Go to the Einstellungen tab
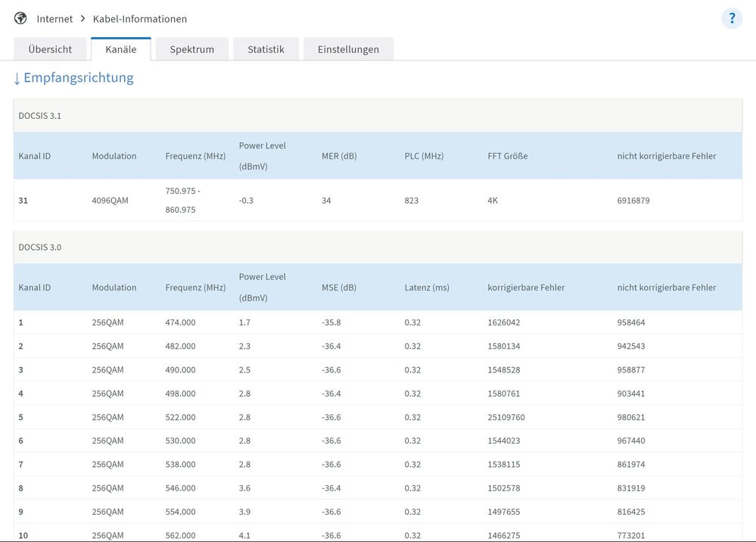 coord(348,49)
